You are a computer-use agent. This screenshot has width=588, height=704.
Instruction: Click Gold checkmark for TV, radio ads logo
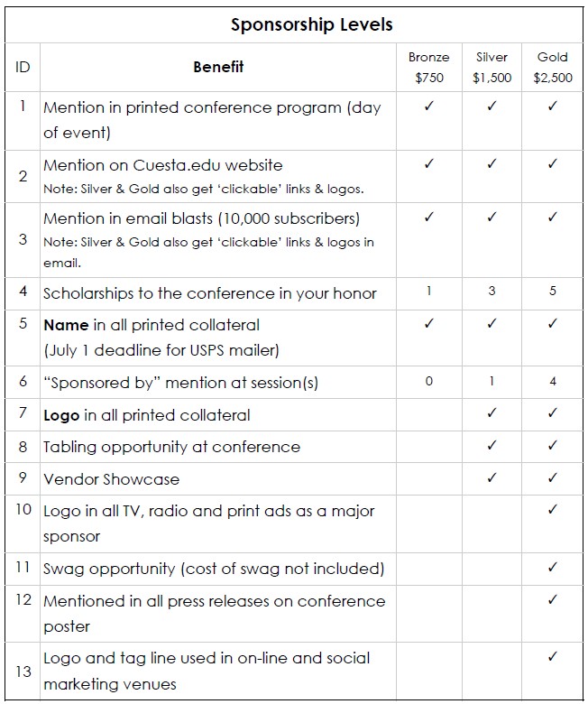click(x=553, y=510)
